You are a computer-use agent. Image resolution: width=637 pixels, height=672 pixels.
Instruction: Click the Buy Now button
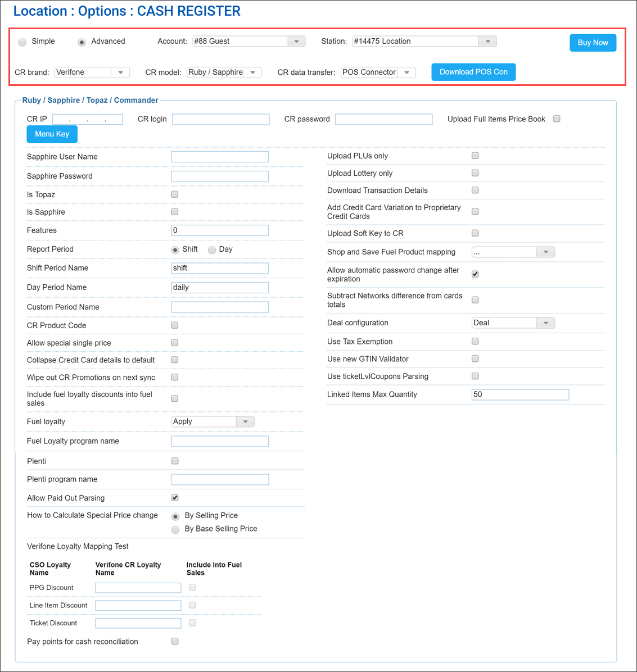(x=593, y=43)
